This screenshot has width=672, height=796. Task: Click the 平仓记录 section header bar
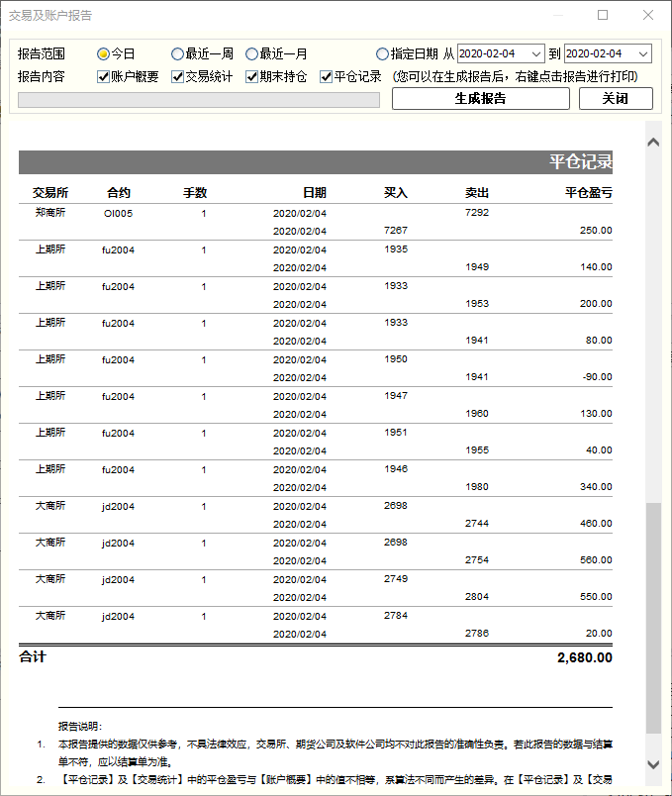316,162
